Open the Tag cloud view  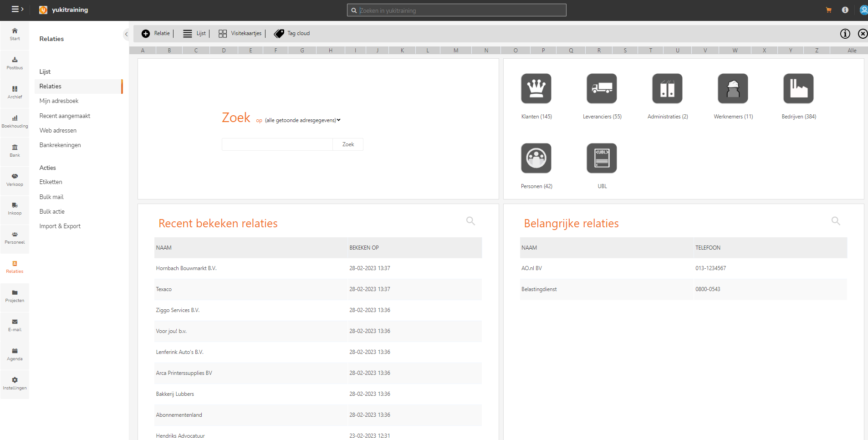292,33
